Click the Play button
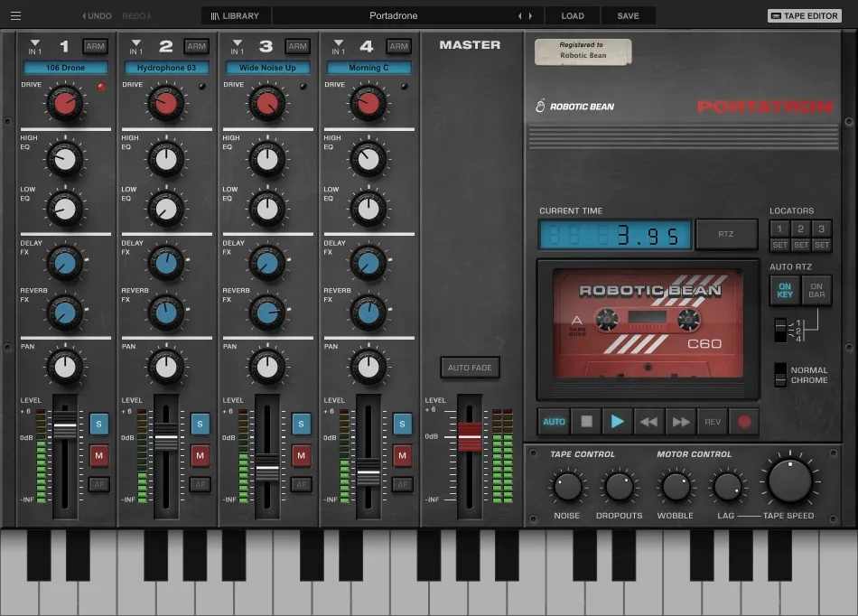The image size is (858, 616). click(x=617, y=422)
